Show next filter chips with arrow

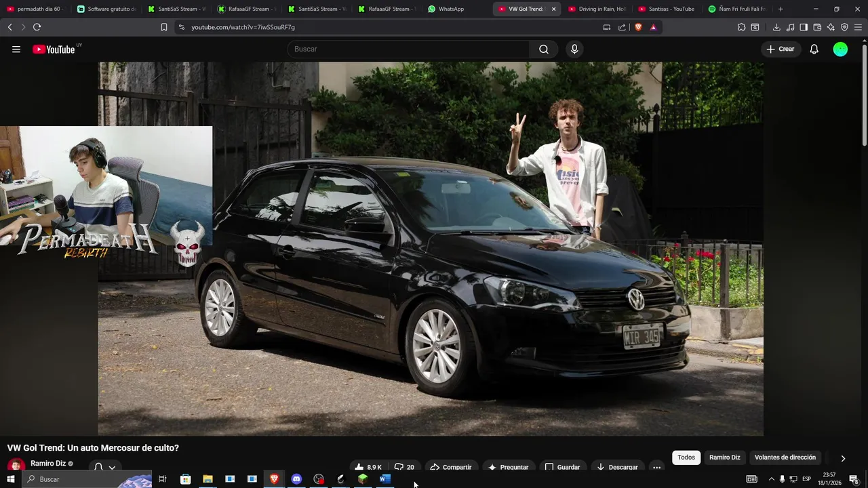(843, 458)
